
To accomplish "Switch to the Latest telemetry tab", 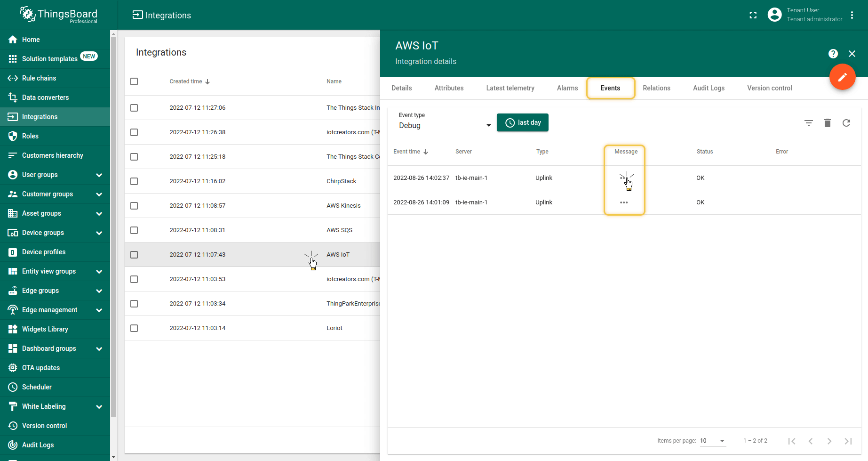I will 510,88.
